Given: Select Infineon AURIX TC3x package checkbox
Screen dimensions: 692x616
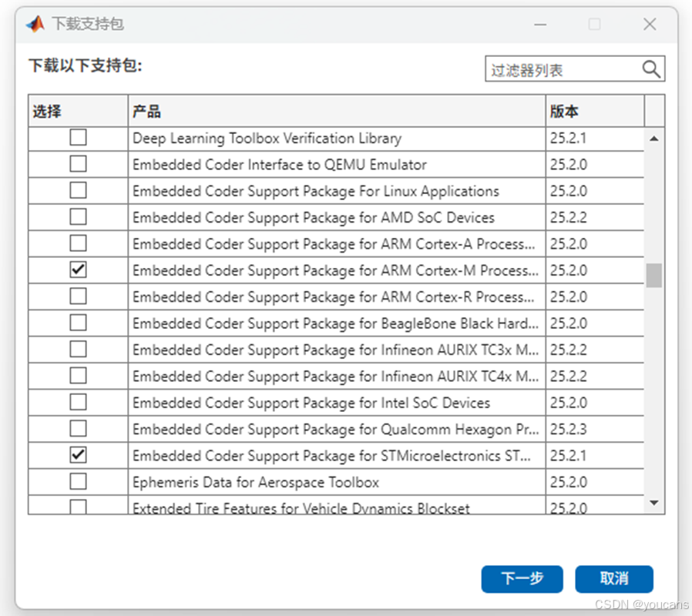Looking at the screenshot, I should pos(78,350).
